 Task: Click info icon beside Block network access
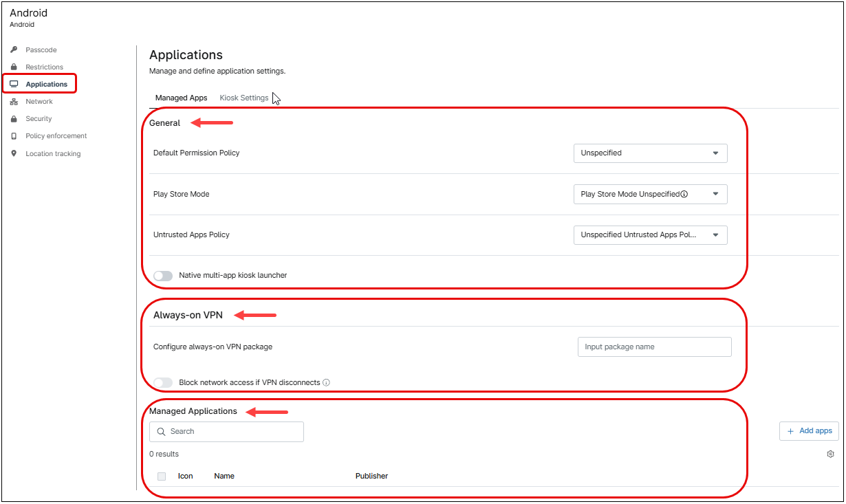[x=326, y=383]
